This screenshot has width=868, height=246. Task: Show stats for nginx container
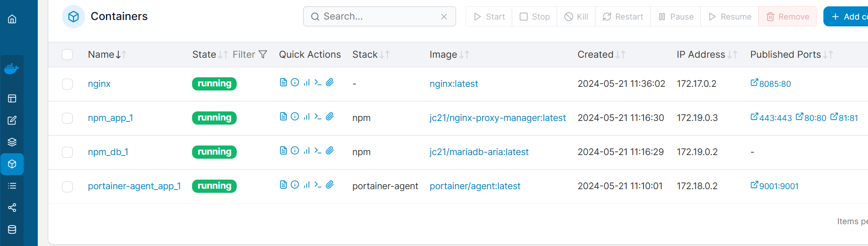(307, 82)
